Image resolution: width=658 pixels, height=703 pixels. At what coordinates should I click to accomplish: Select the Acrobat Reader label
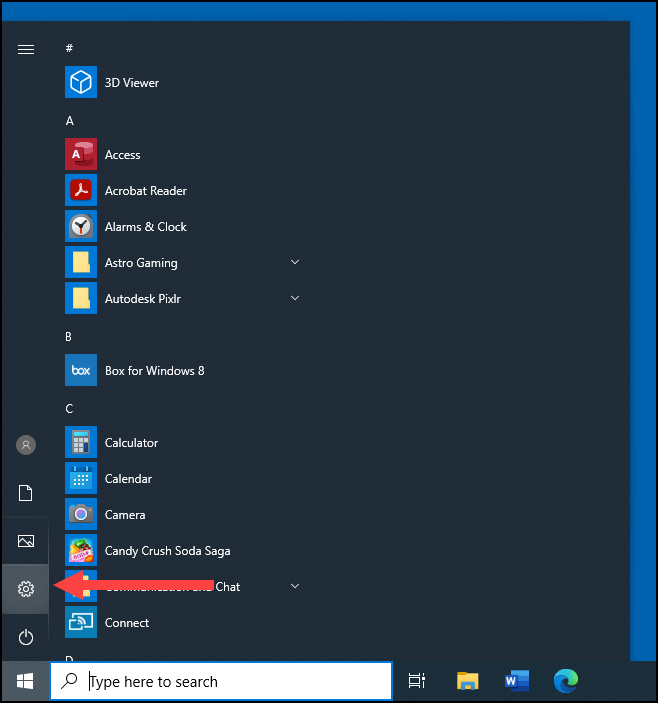point(146,191)
